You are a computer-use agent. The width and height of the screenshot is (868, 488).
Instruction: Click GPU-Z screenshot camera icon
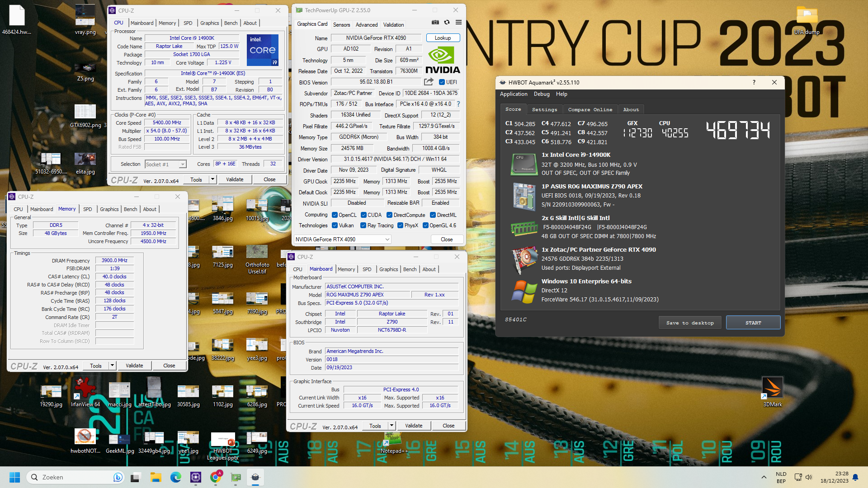tap(435, 22)
